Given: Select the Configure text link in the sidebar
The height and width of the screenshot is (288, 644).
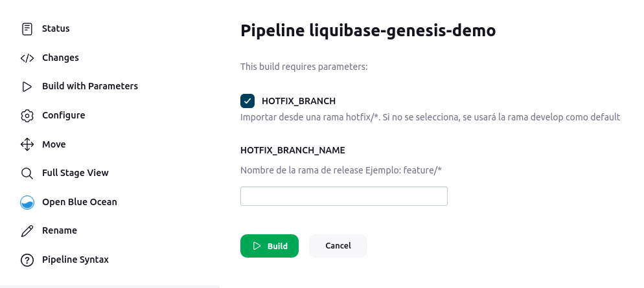Looking at the screenshot, I should [63, 115].
